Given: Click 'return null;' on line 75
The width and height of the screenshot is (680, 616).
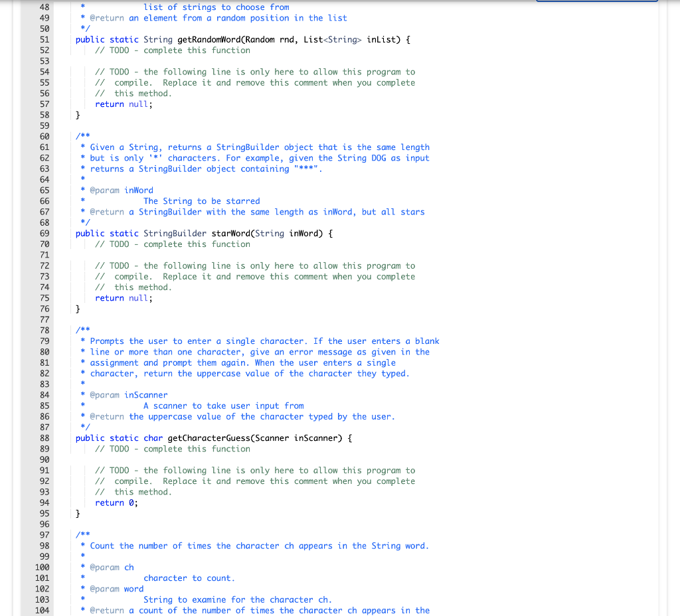Looking at the screenshot, I should [x=124, y=298].
